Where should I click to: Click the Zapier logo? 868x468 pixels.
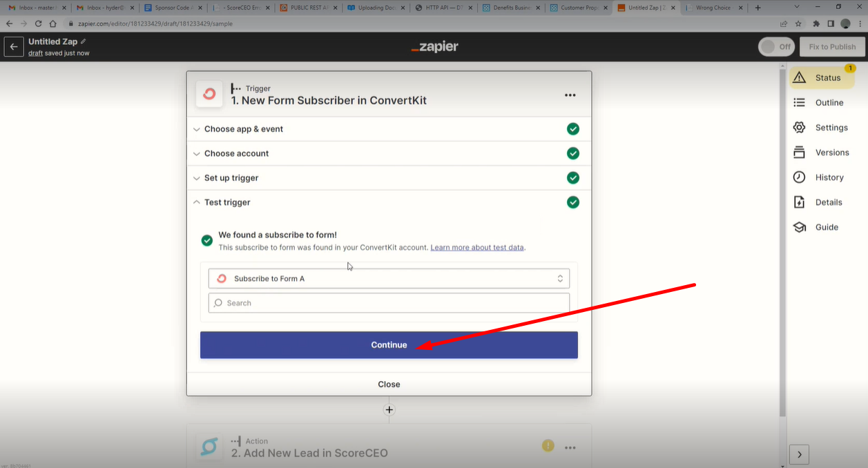click(434, 47)
